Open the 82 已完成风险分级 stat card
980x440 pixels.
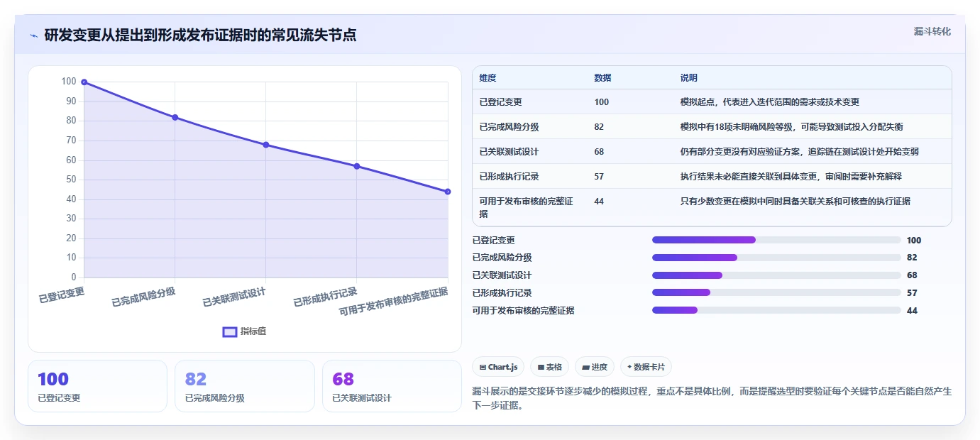point(244,386)
